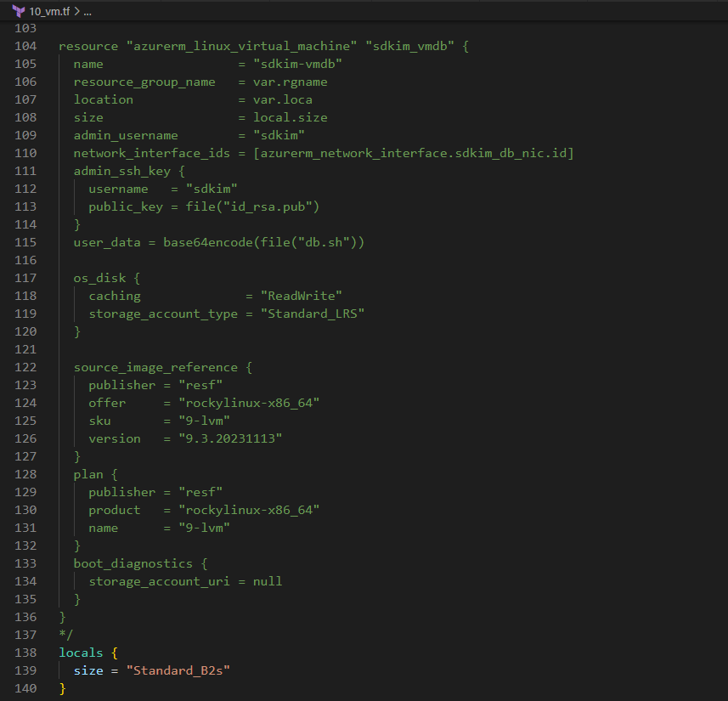This screenshot has width=728, height=701.
Task: Click the admin_ssh_key block name
Action: click(122, 171)
